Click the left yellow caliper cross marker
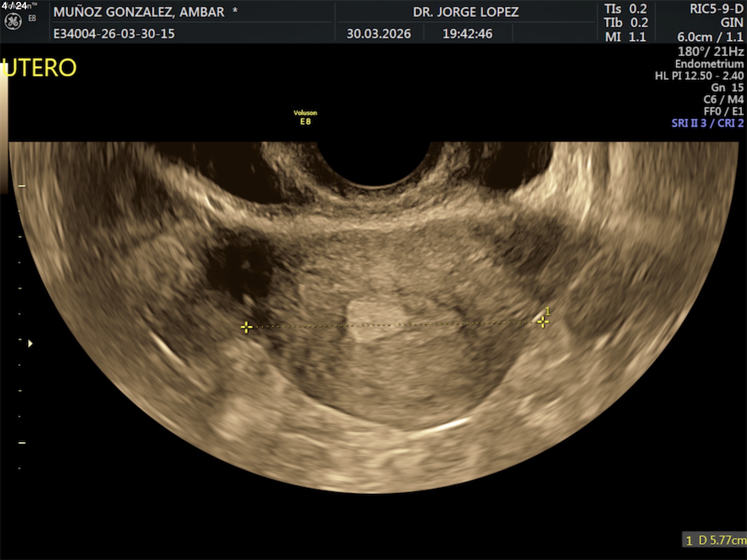The image size is (747, 560). tap(246, 327)
